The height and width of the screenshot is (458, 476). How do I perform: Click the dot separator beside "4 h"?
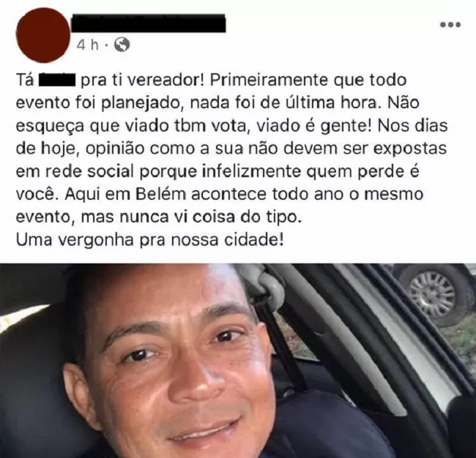(x=106, y=46)
